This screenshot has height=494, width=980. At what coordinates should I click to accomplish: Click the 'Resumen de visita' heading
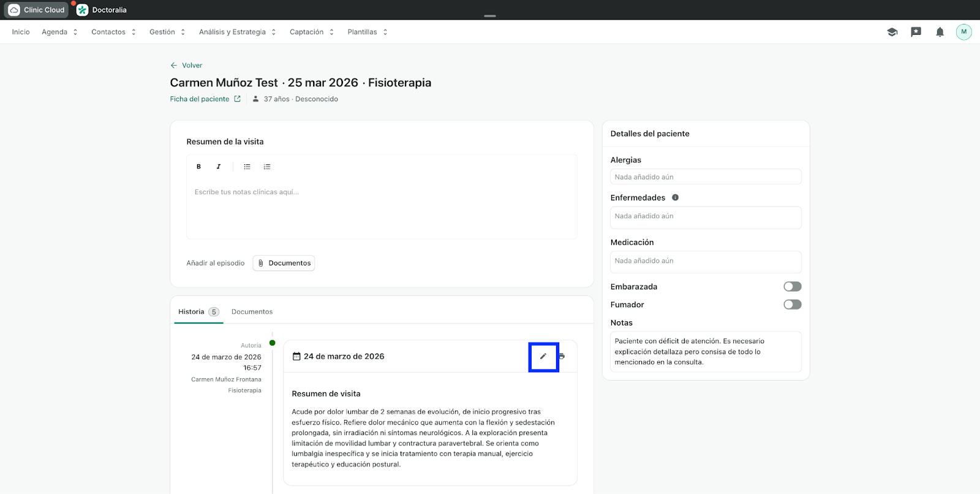[x=326, y=393]
